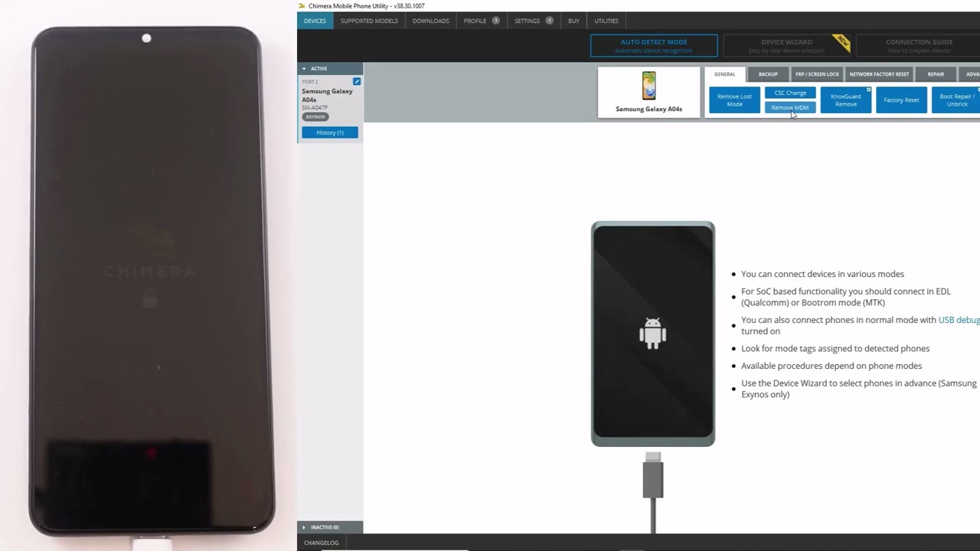The width and height of the screenshot is (980, 551).
Task: Open the Connection Guide
Action: click(918, 46)
